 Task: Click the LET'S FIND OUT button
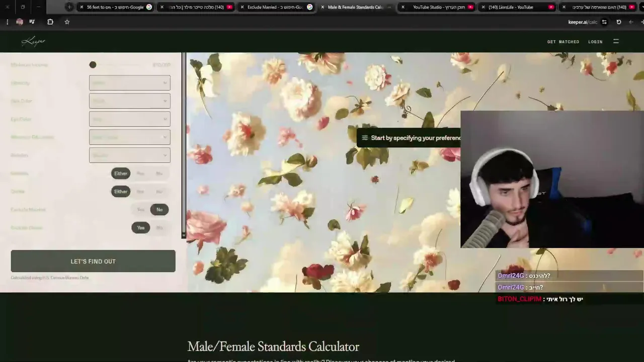point(93,261)
